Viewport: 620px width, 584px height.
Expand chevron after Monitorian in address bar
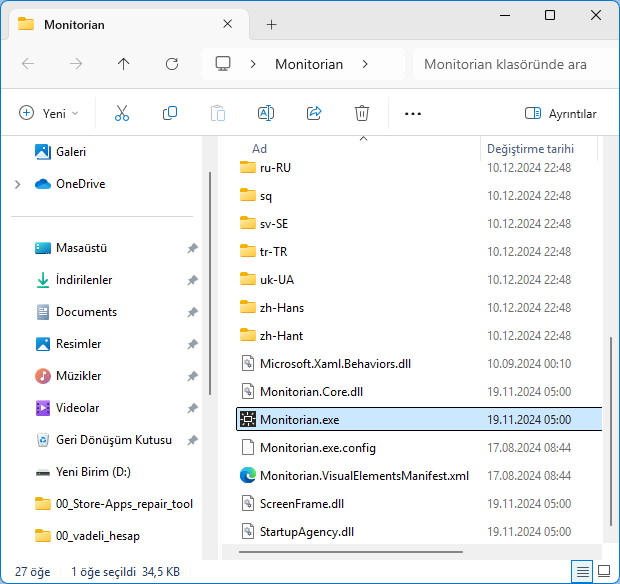click(x=365, y=64)
